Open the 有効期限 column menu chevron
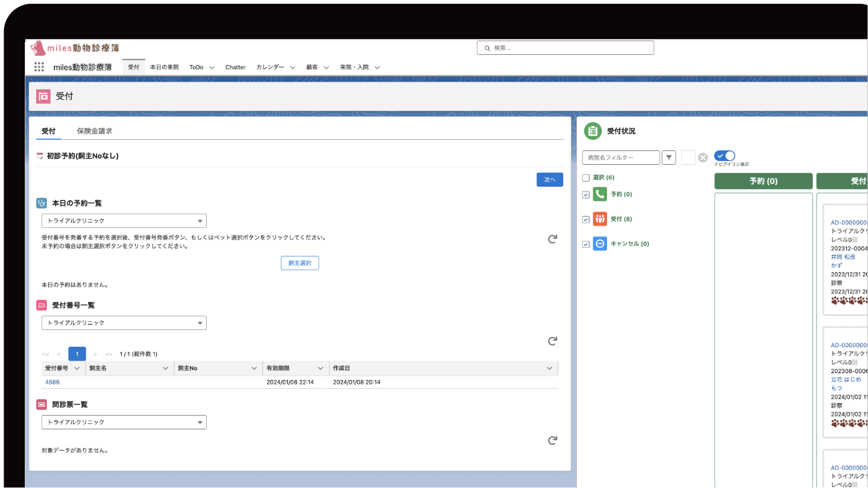868x488 pixels. click(x=320, y=368)
